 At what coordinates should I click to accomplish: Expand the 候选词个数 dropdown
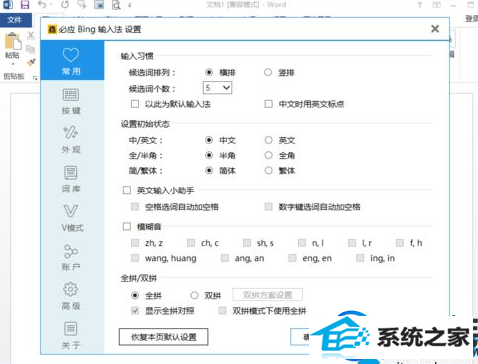(x=217, y=88)
